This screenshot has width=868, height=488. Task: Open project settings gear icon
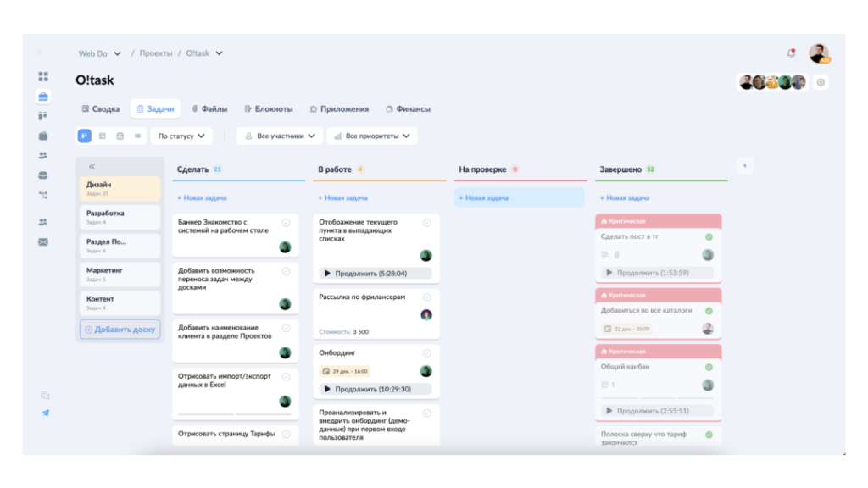[821, 82]
